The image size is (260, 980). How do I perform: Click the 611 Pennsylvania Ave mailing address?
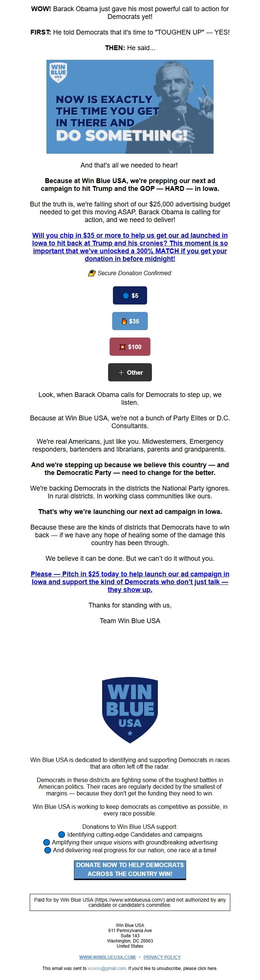(x=130, y=930)
